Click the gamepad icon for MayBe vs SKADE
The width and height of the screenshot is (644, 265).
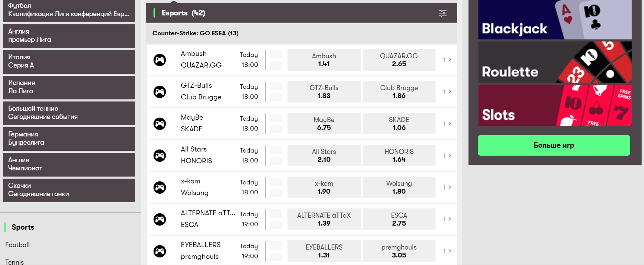click(x=160, y=124)
